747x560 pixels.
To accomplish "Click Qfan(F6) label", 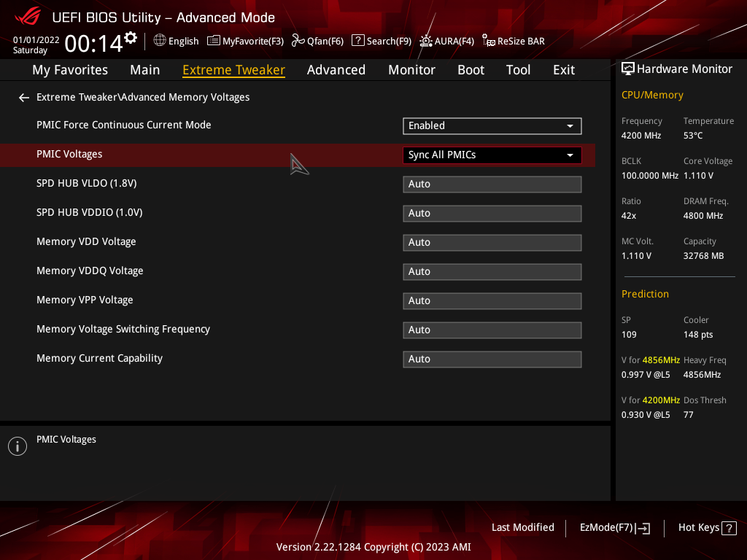I will tap(325, 42).
